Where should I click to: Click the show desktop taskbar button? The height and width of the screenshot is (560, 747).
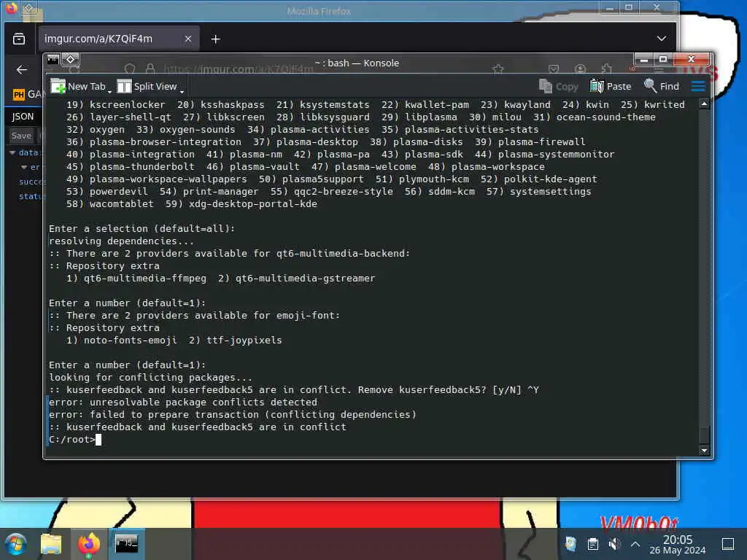(728, 544)
